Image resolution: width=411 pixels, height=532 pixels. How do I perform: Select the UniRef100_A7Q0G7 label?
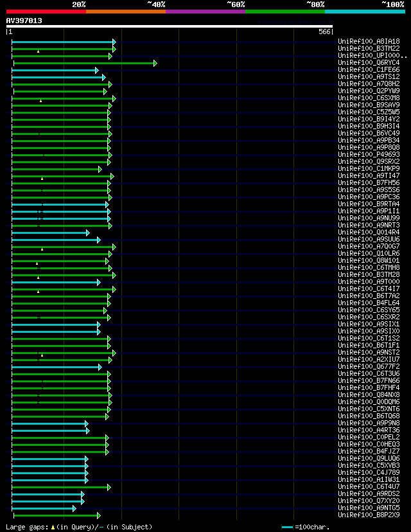[369, 247]
